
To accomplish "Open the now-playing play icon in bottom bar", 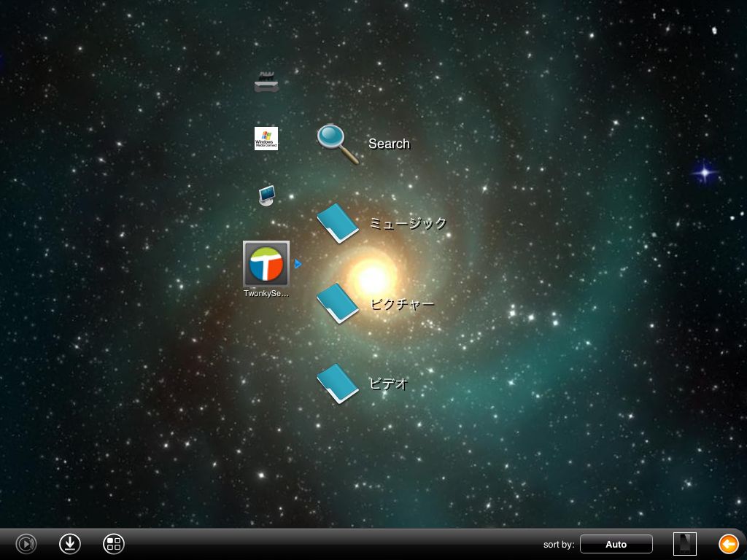I will (26, 544).
